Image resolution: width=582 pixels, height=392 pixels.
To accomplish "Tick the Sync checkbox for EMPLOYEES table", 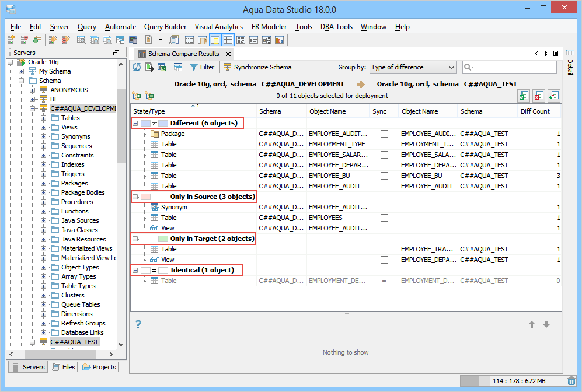I will pos(384,218).
